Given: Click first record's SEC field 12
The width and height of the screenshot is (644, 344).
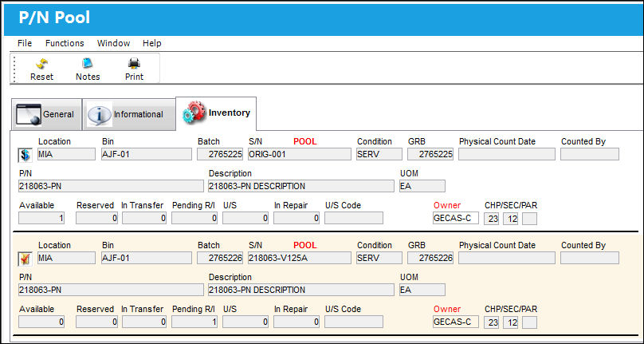Looking at the screenshot, I should 511,219.
